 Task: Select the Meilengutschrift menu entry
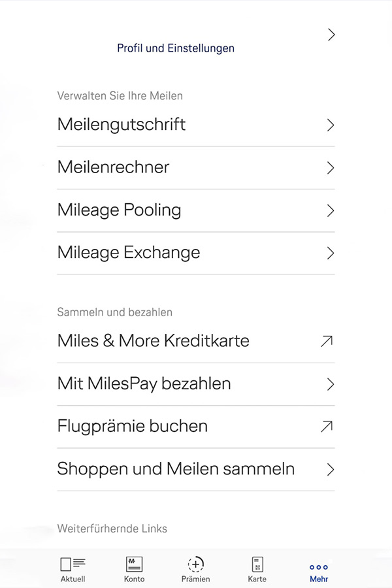pos(122,124)
